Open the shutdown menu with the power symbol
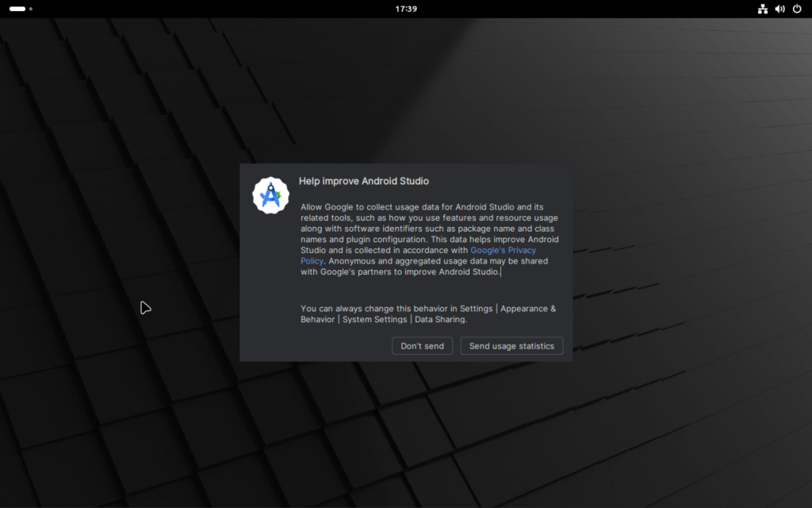 pos(797,9)
